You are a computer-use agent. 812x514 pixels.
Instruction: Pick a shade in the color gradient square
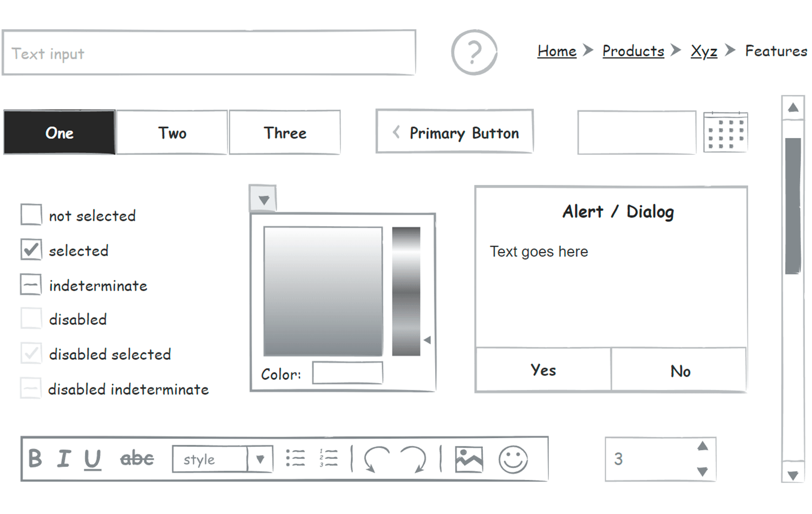323,291
